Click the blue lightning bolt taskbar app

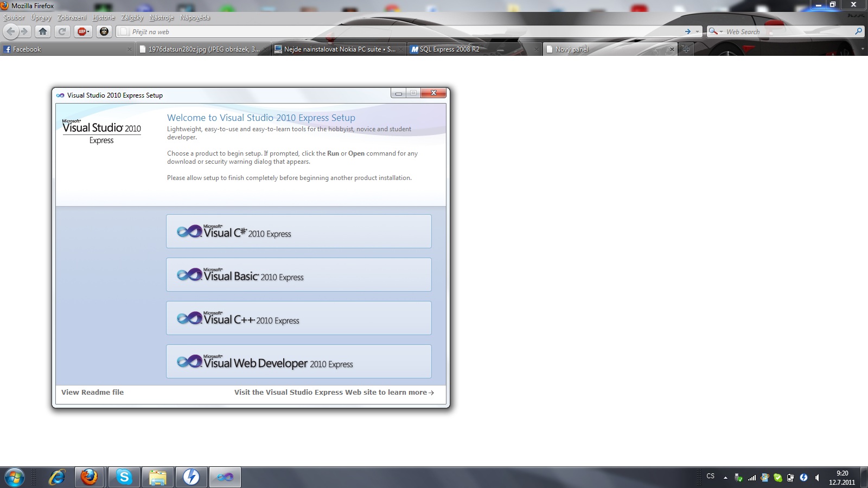pyautogui.click(x=192, y=478)
